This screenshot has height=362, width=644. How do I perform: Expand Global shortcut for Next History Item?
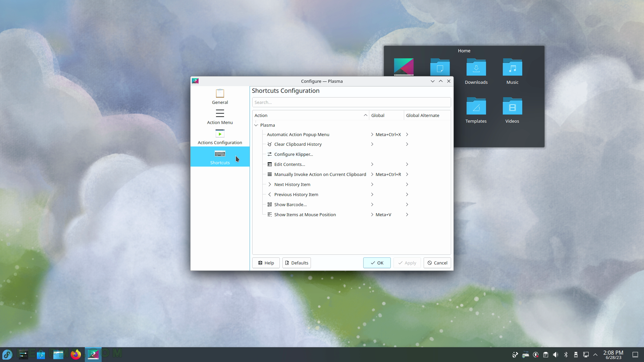click(x=372, y=184)
